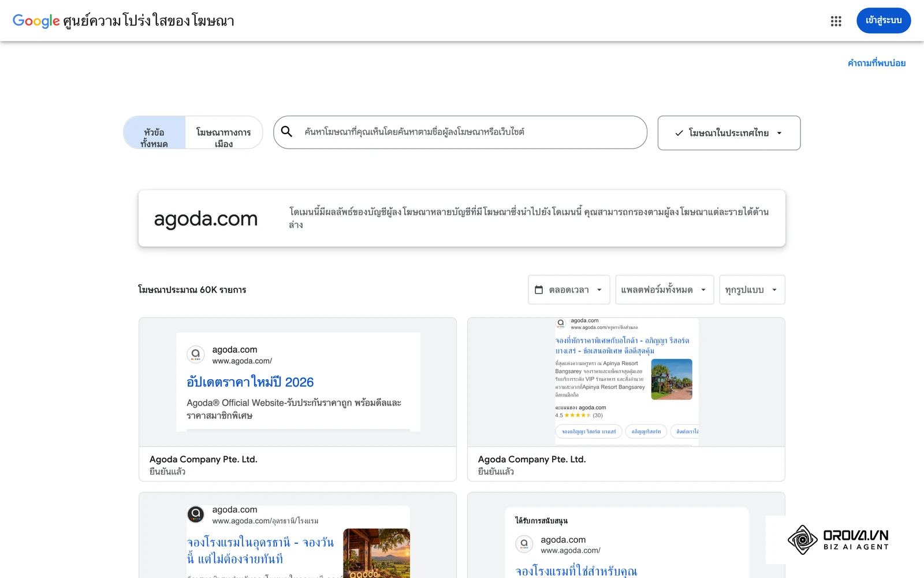Screen dimensions: 924x578
Task: Click the agoda.com domain heading
Action: [206, 218]
